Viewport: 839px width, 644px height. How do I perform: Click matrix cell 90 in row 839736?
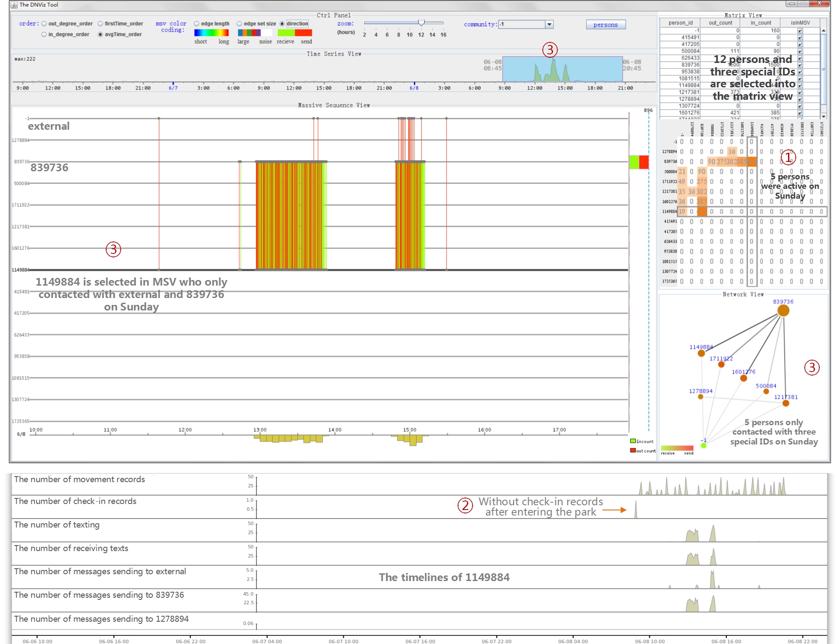pos(711,161)
